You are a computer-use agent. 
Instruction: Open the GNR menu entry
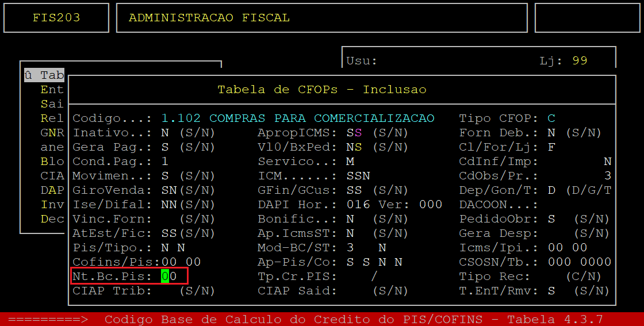click(52, 133)
